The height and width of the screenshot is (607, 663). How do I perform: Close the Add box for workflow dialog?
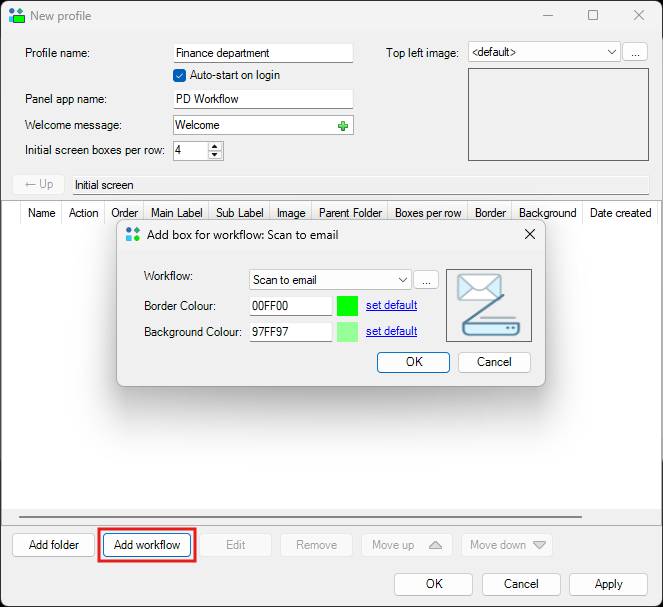(530, 234)
